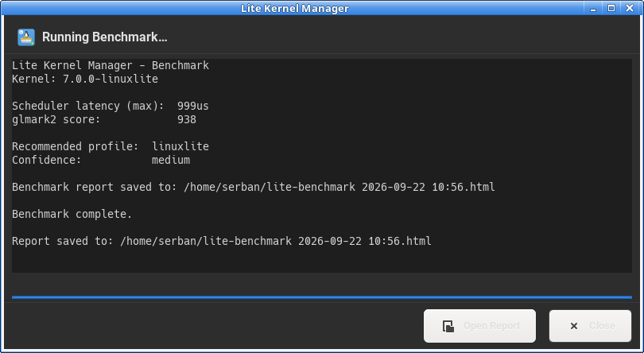Viewport: 644px width, 353px height.
Task: Click the 'Running Benchmark...' heading
Action: [x=105, y=37]
